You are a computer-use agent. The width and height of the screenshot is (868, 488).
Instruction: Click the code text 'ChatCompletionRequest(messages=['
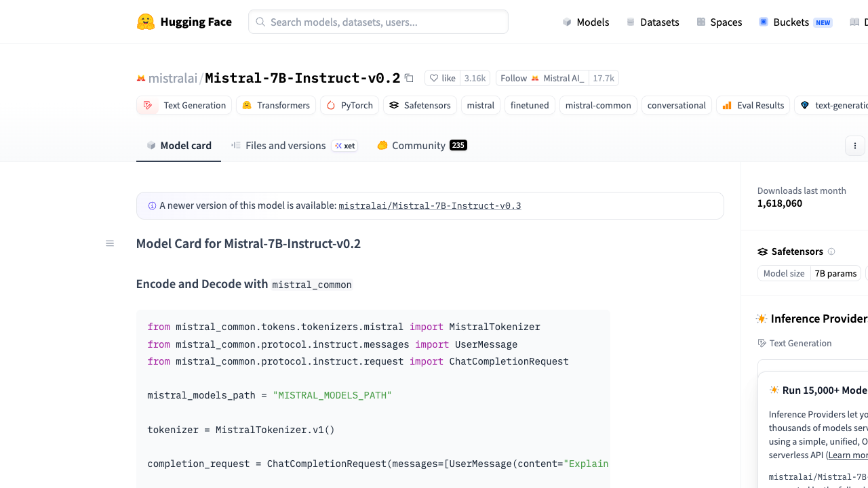(358, 464)
